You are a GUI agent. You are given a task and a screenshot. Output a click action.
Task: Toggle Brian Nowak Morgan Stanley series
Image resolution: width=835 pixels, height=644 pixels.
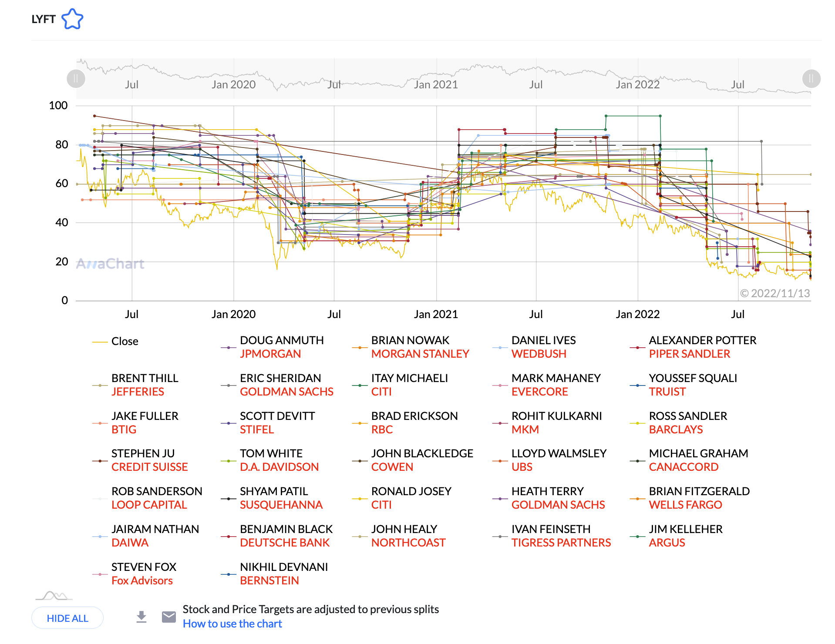[x=411, y=347]
